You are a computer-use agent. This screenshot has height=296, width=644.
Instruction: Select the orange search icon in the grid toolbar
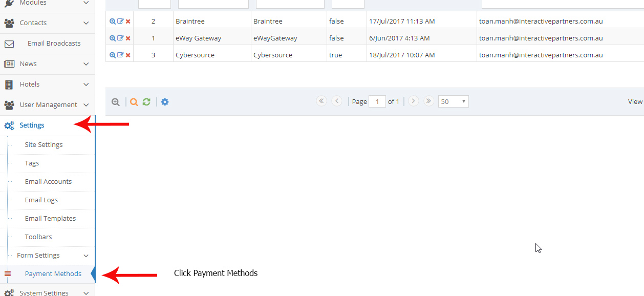pyautogui.click(x=134, y=101)
